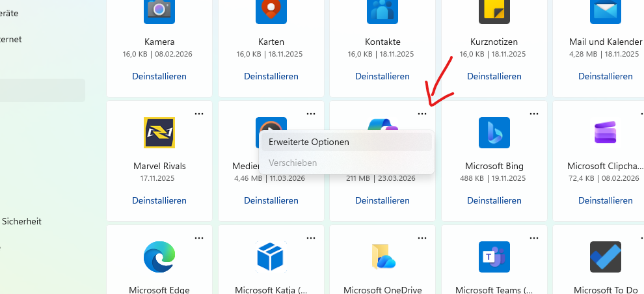Open three-dot menu for Microsoft Bing
Viewport: 644px width, 294px height.
pyautogui.click(x=534, y=114)
